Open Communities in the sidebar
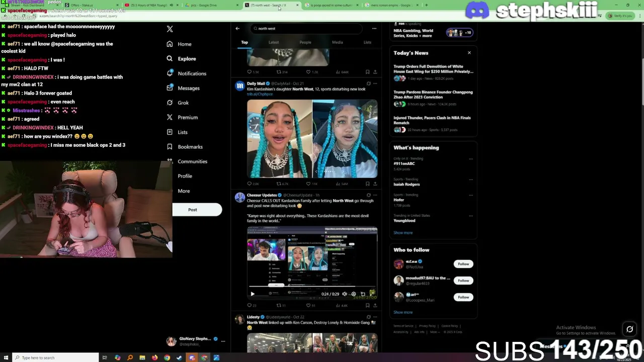Image resolution: width=644 pixels, height=362 pixels. (x=187, y=161)
